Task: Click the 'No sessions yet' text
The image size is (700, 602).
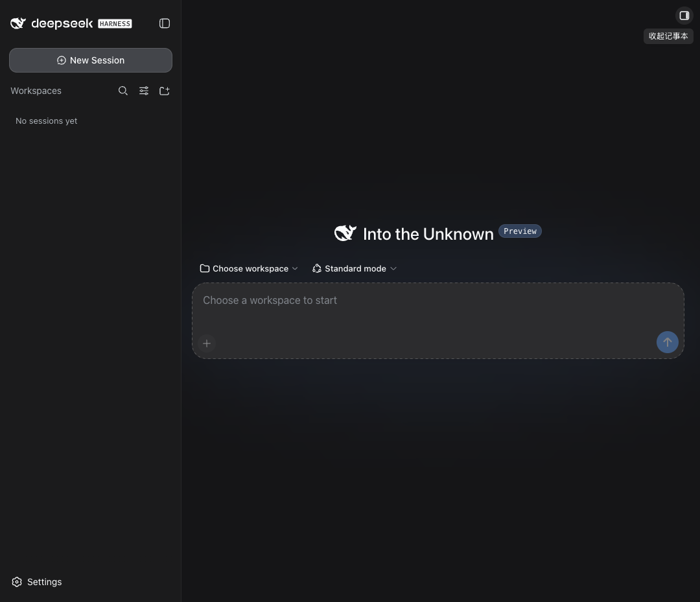Action: 47,121
